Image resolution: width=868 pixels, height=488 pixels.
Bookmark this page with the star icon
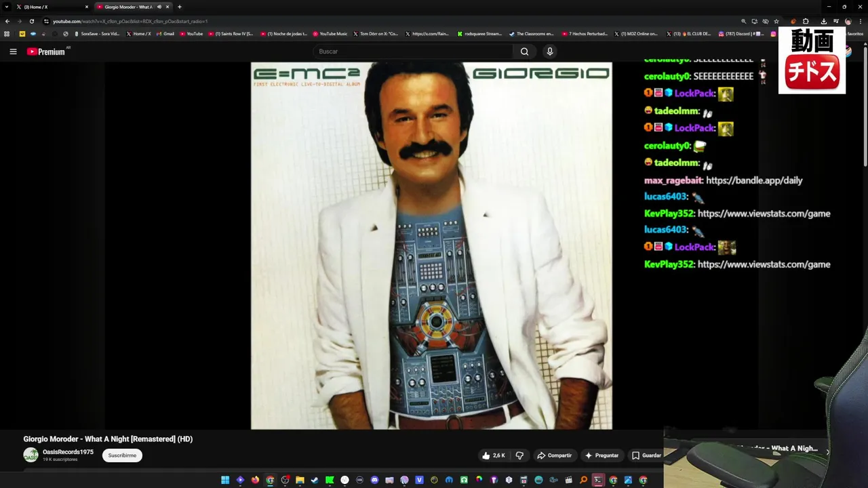click(x=776, y=21)
